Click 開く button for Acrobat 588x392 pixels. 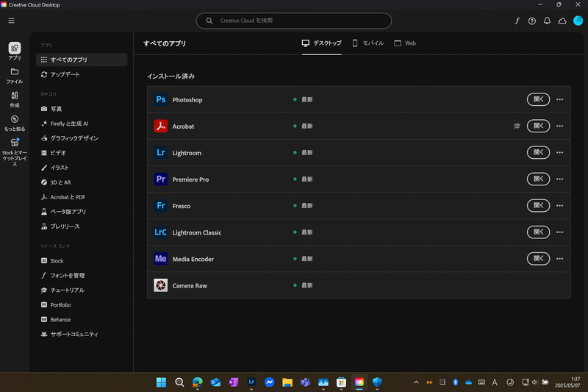coord(538,126)
